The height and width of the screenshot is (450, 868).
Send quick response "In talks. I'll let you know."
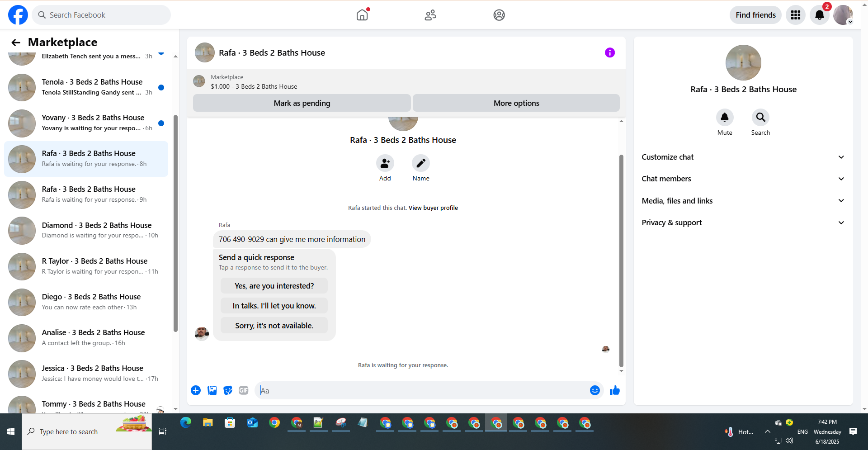pos(274,306)
